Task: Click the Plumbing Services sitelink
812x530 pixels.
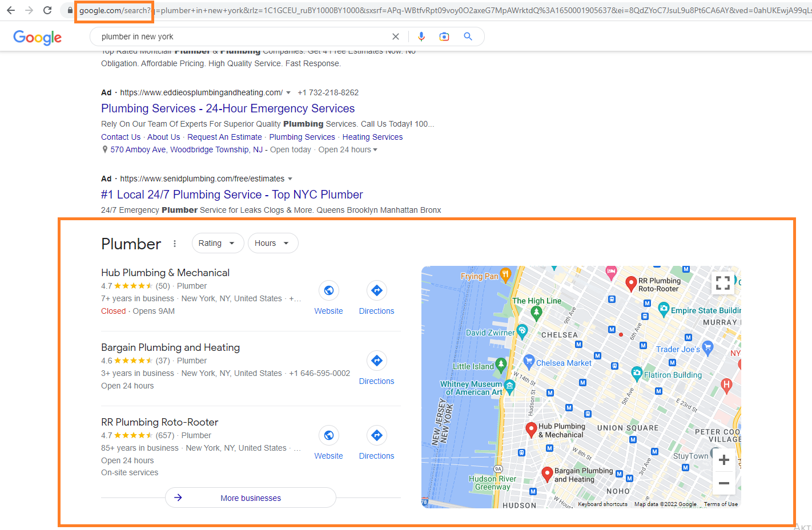Action: click(302, 137)
